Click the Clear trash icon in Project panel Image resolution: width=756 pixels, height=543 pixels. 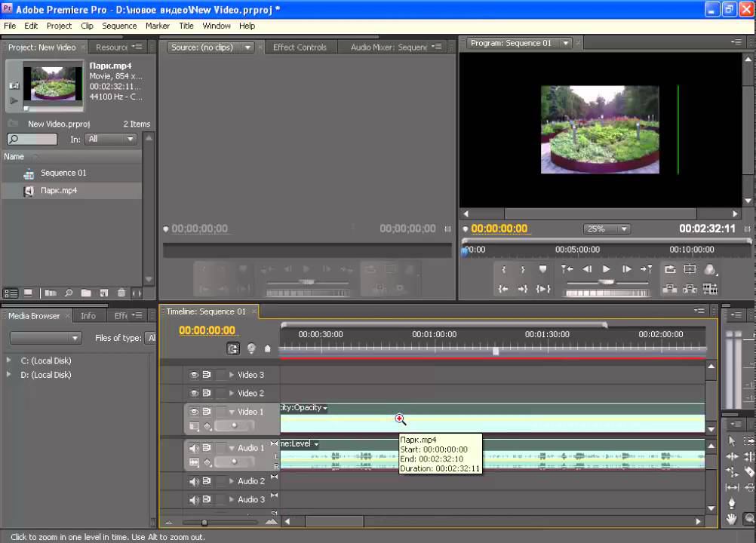coord(121,293)
